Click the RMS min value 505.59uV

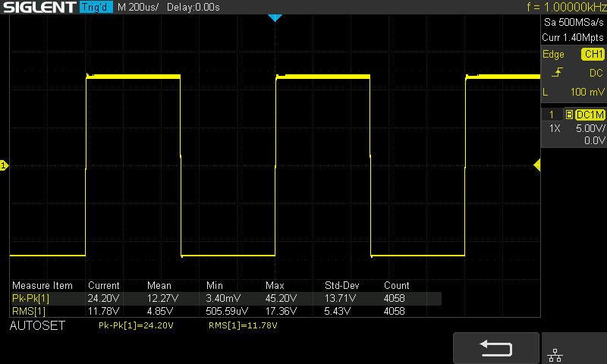click(x=227, y=312)
